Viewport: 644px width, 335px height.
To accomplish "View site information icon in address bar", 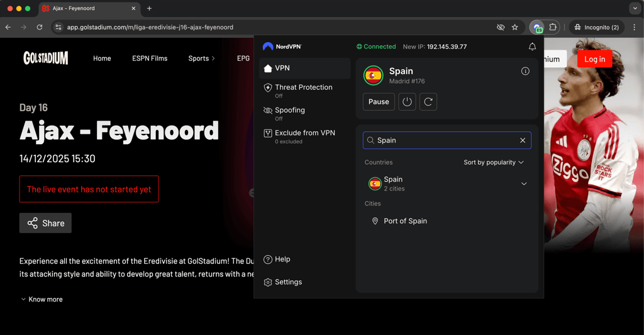I will pos(58,27).
